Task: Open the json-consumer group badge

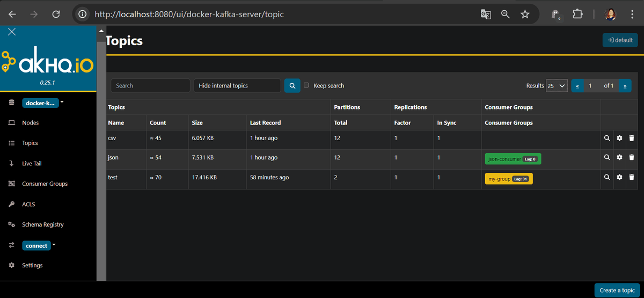Action: (513, 159)
